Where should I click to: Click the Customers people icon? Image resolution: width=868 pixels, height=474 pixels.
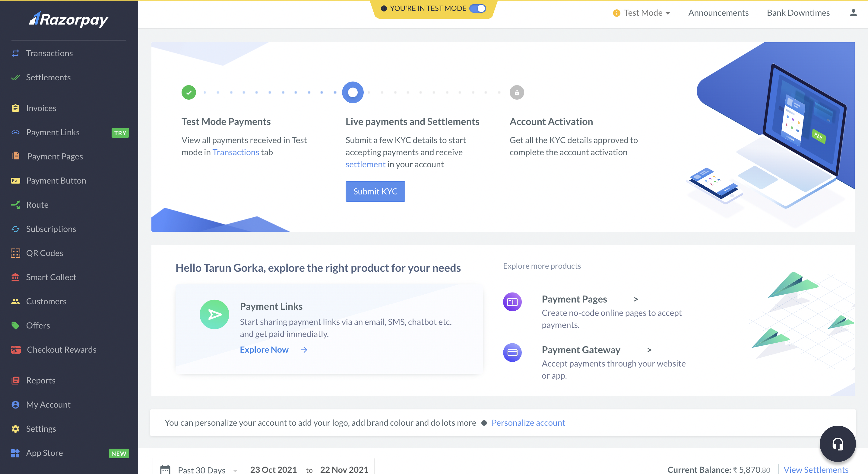(x=15, y=301)
